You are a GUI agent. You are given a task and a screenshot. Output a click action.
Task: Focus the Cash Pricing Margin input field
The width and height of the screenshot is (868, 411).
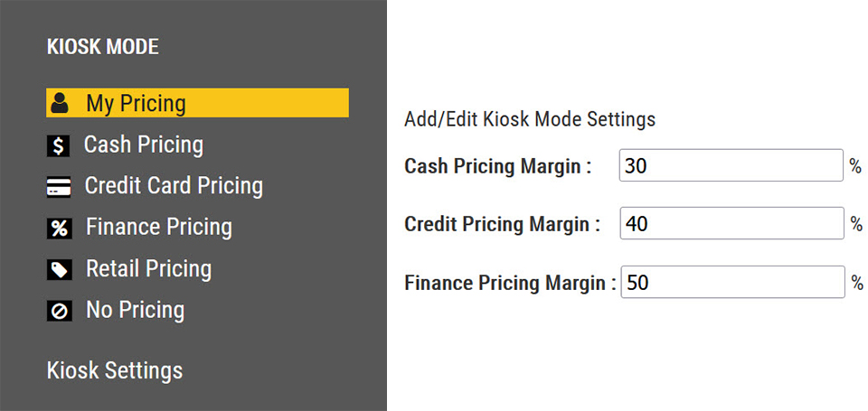[731, 166]
